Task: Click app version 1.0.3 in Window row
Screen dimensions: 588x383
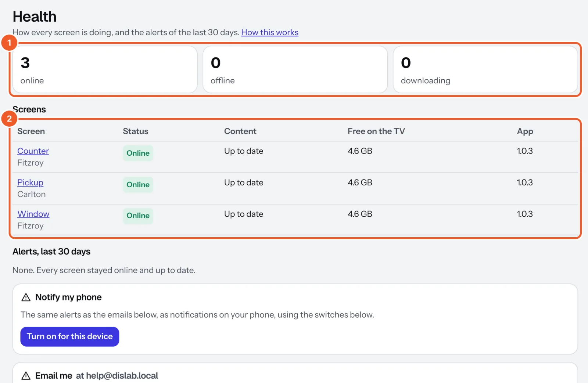Action: tap(525, 214)
